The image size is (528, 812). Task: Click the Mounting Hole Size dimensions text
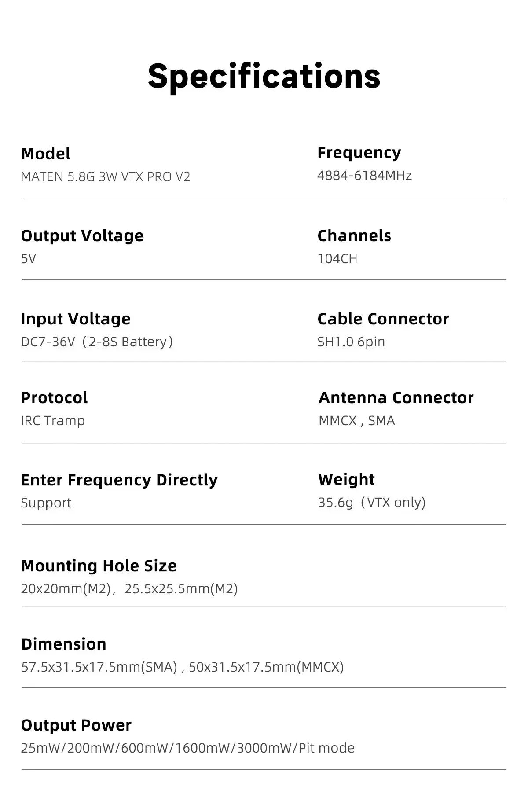click(129, 589)
